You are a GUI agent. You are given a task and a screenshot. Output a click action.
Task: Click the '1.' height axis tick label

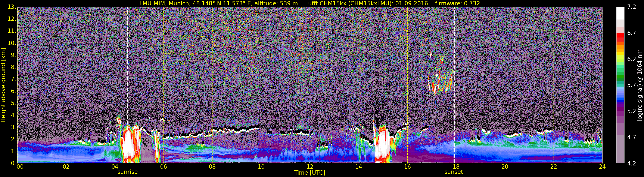(13, 151)
